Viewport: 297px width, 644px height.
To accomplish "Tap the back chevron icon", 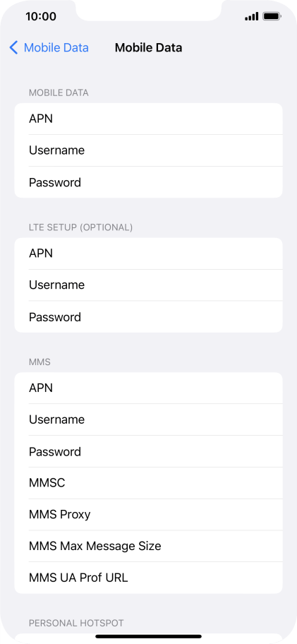I will (13, 47).
